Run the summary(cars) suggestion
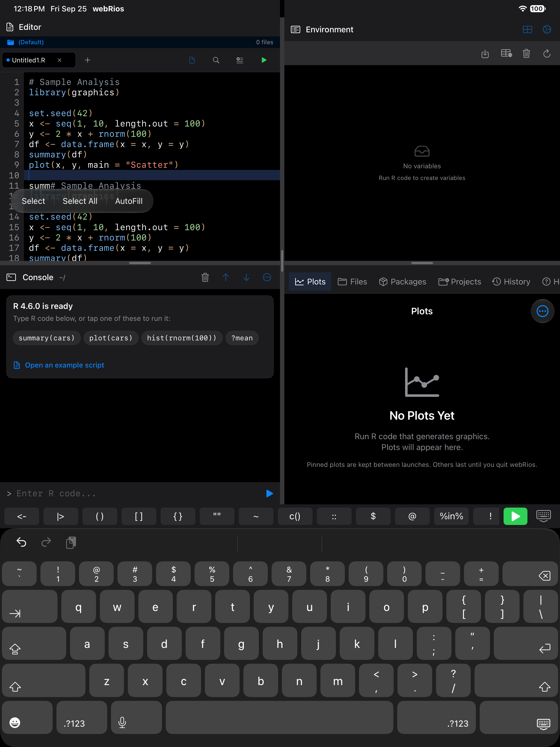The width and height of the screenshot is (560, 747). [x=47, y=338]
